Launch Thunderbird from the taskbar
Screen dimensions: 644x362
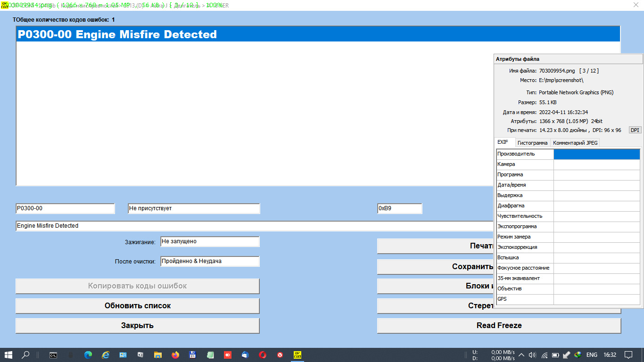245,355
